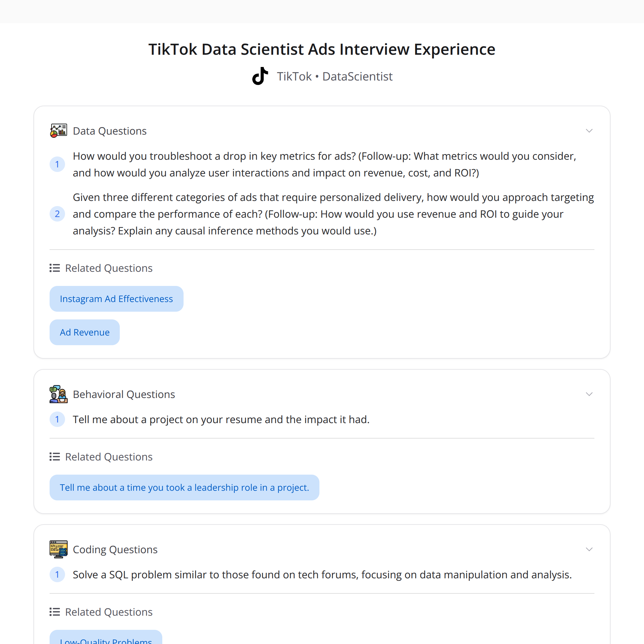Open the leadership role related question

pyautogui.click(x=184, y=487)
